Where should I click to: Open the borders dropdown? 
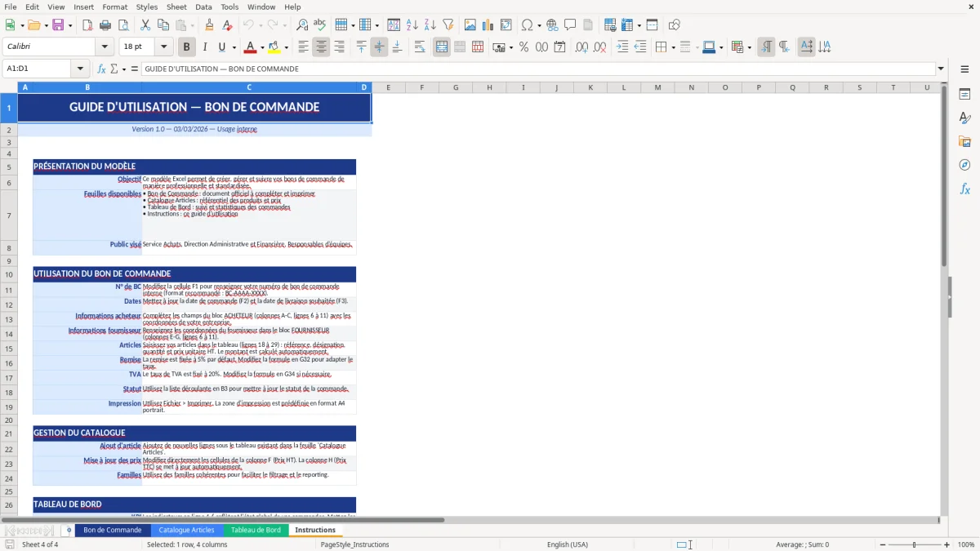point(674,47)
